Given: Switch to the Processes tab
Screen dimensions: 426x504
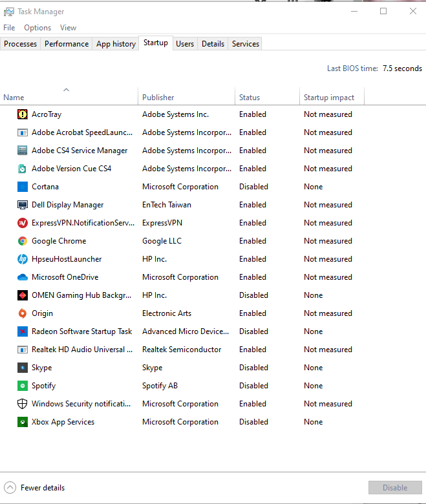Looking at the screenshot, I should (20, 44).
